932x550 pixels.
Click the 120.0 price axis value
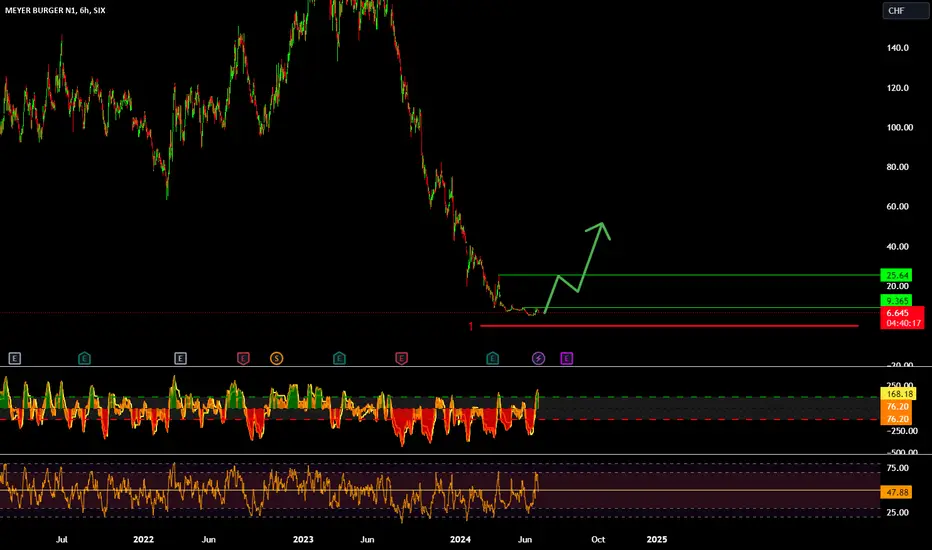[898, 88]
